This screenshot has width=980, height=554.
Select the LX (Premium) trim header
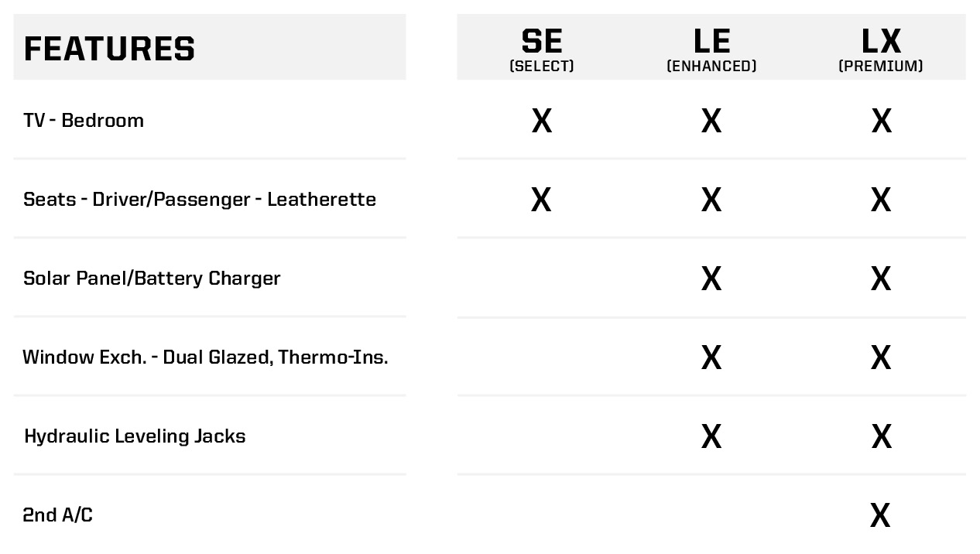click(x=881, y=48)
